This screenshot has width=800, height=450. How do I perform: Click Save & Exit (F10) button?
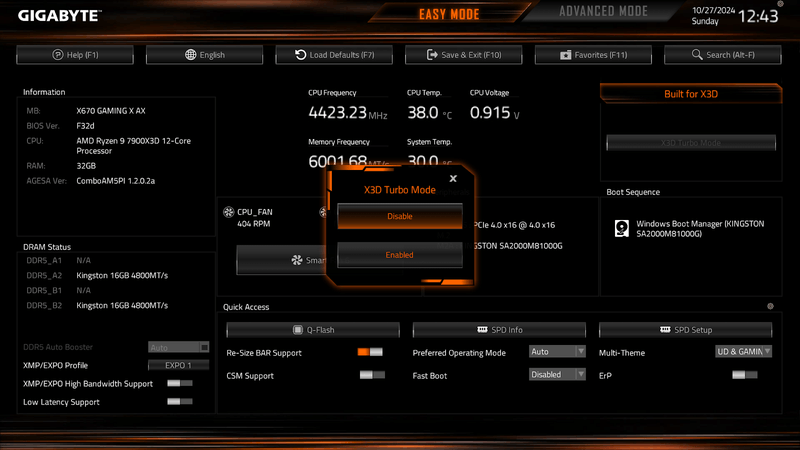click(x=464, y=55)
